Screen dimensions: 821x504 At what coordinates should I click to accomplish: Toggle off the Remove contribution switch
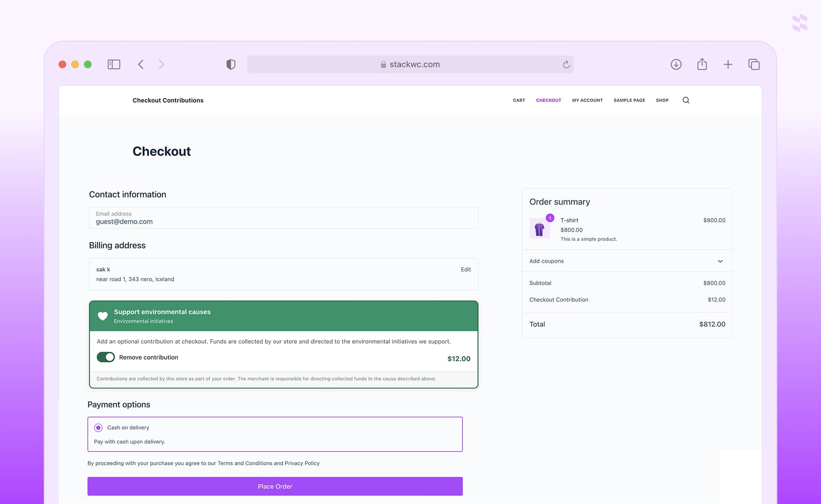(106, 357)
